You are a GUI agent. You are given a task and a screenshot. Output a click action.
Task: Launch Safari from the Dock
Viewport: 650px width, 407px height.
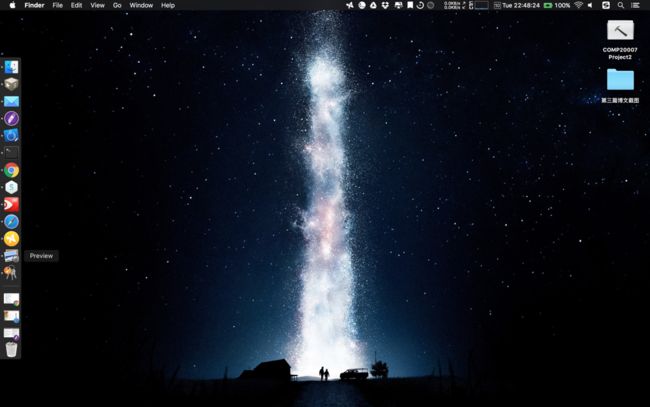tap(11, 222)
